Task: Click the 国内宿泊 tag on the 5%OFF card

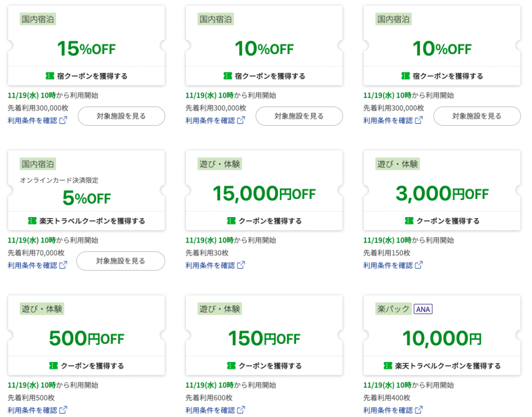Action: [x=37, y=164]
